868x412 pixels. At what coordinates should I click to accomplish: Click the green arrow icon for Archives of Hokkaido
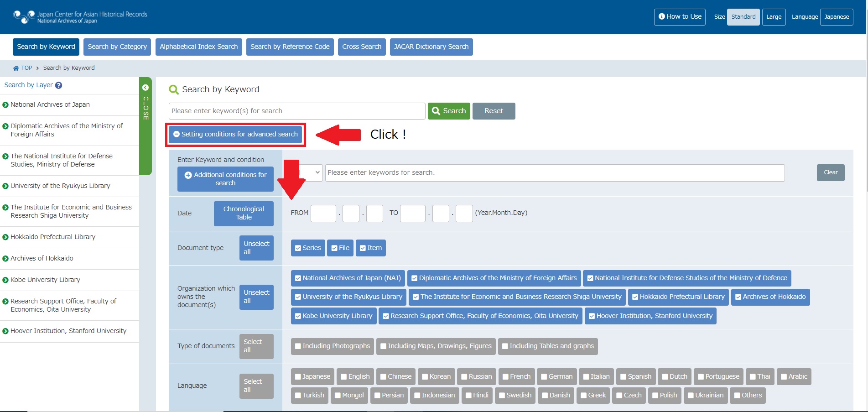pyautogui.click(x=5, y=259)
